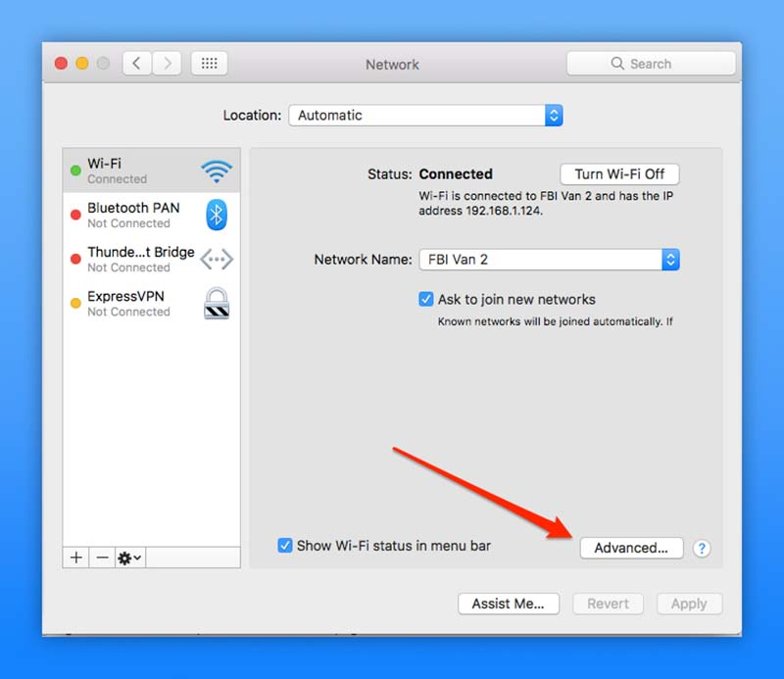Open the Location dropdown
This screenshot has height=679, width=784.
point(425,116)
